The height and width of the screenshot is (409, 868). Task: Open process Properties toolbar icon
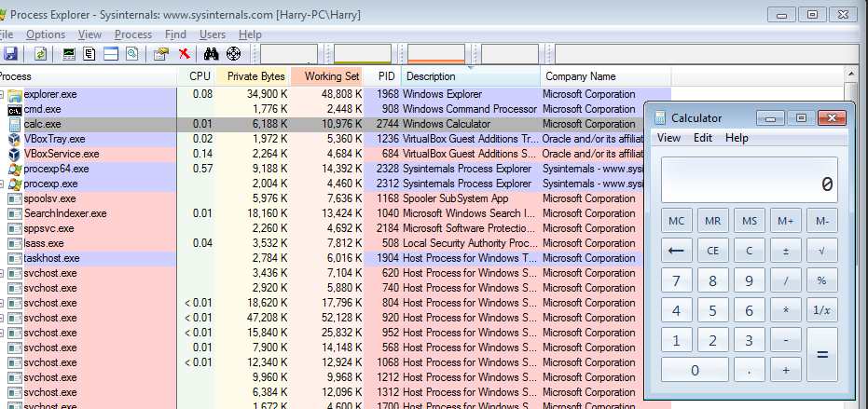[161, 54]
